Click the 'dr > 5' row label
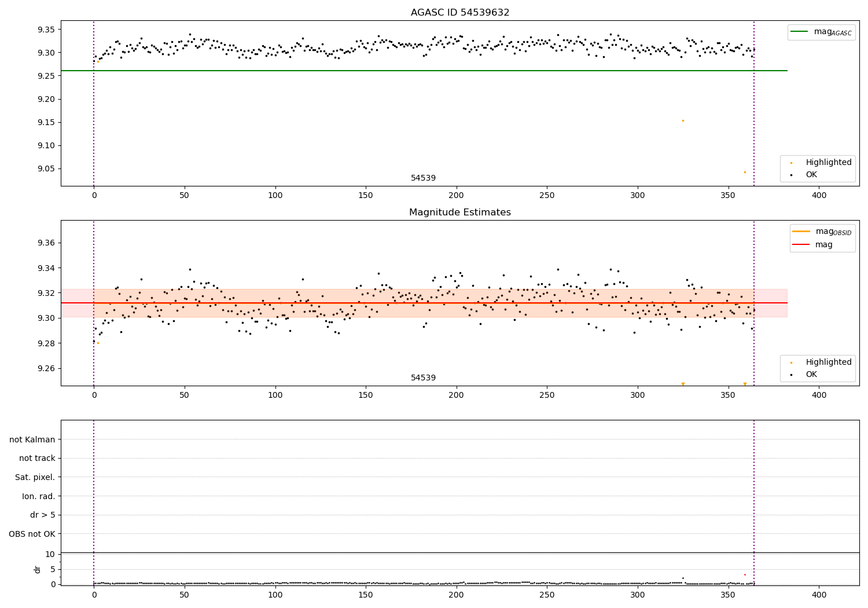The image size is (868, 608). coord(43,515)
